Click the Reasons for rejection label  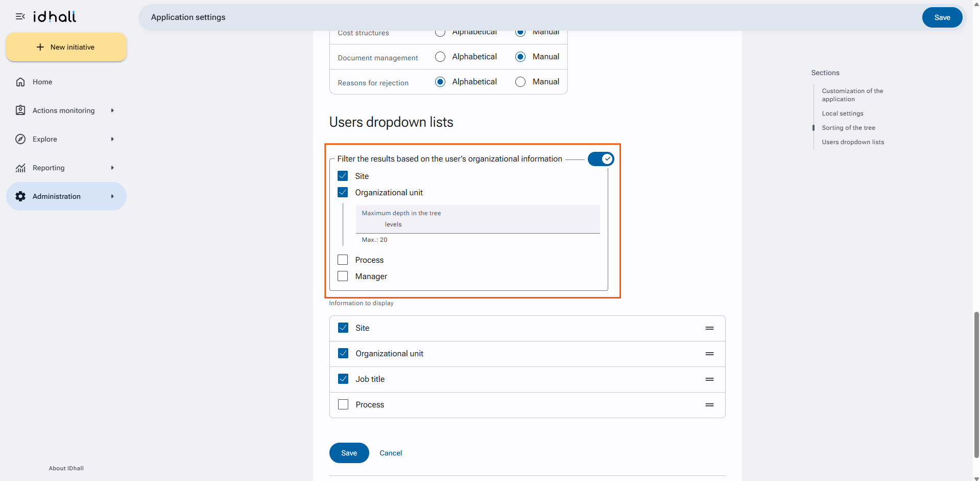pos(373,83)
